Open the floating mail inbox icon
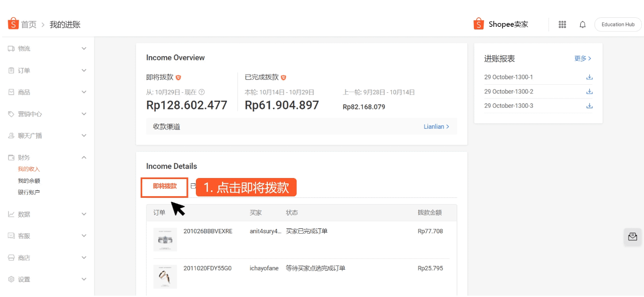644x297 pixels. [x=632, y=237]
